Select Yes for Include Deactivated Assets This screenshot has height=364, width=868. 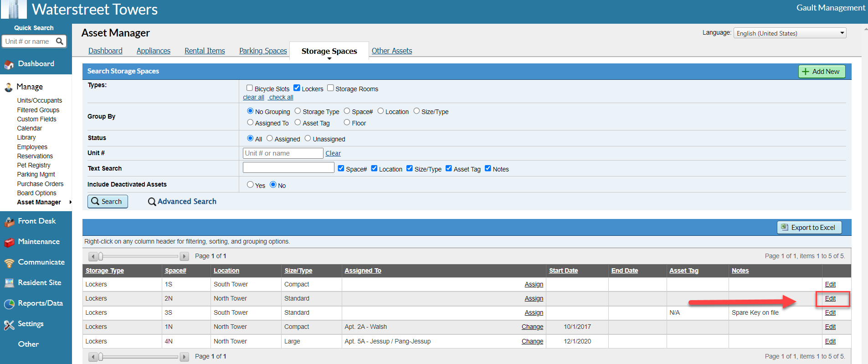click(250, 185)
